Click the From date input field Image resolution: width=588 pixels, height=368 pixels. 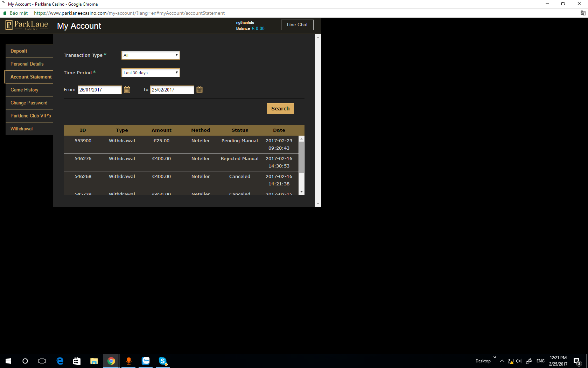click(100, 90)
